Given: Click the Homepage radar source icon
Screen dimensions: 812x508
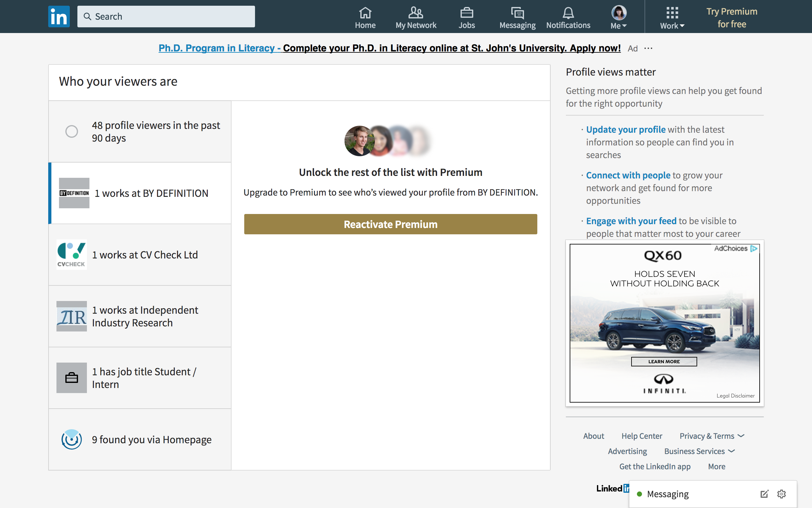Looking at the screenshot, I should (x=71, y=439).
